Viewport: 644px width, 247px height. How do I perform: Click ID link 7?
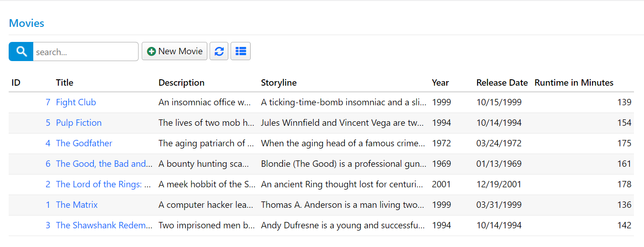pyautogui.click(x=48, y=102)
